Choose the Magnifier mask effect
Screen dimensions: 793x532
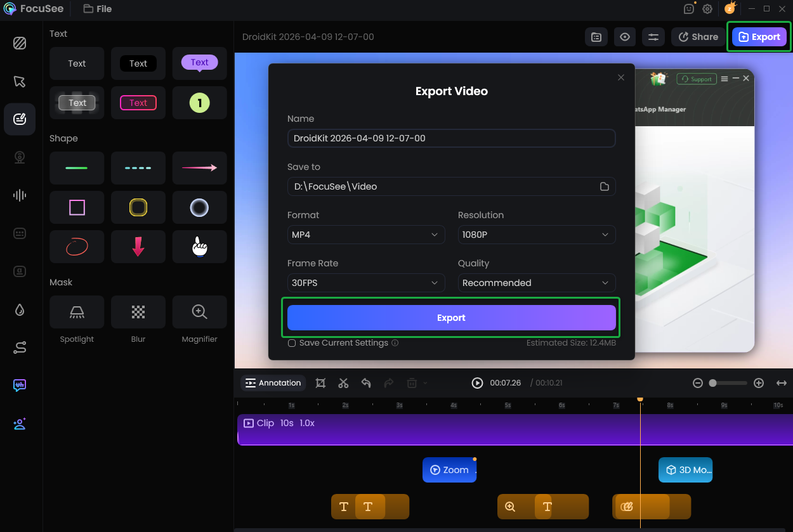click(x=199, y=312)
